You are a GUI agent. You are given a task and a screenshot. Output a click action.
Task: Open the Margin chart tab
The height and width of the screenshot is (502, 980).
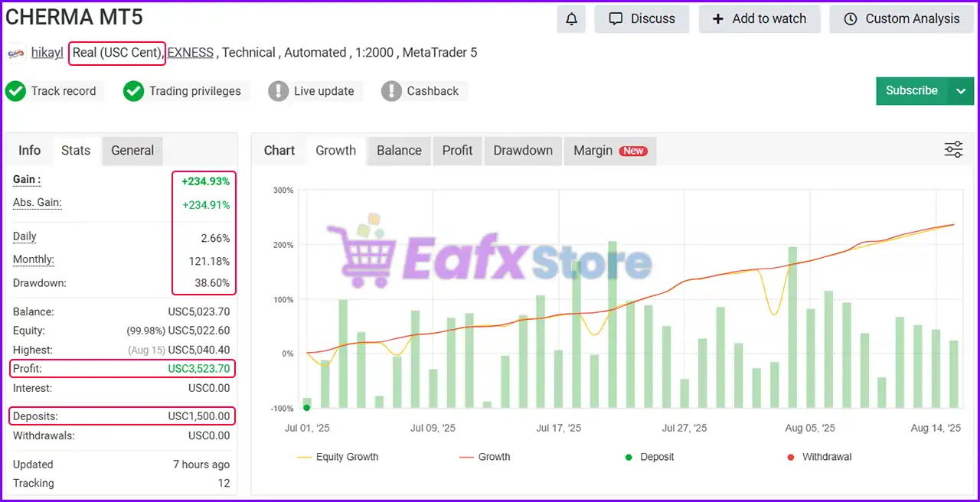(609, 151)
